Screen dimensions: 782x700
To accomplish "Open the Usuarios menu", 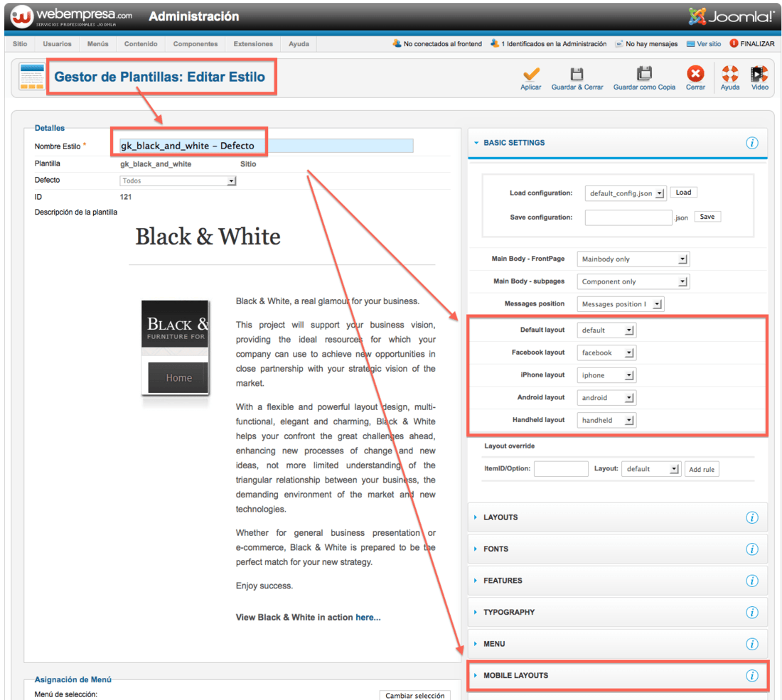I will pos(57,44).
